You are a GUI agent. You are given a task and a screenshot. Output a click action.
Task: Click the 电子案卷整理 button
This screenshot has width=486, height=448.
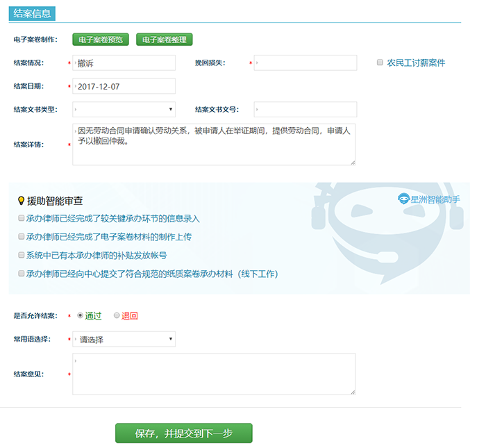pyautogui.click(x=165, y=40)
